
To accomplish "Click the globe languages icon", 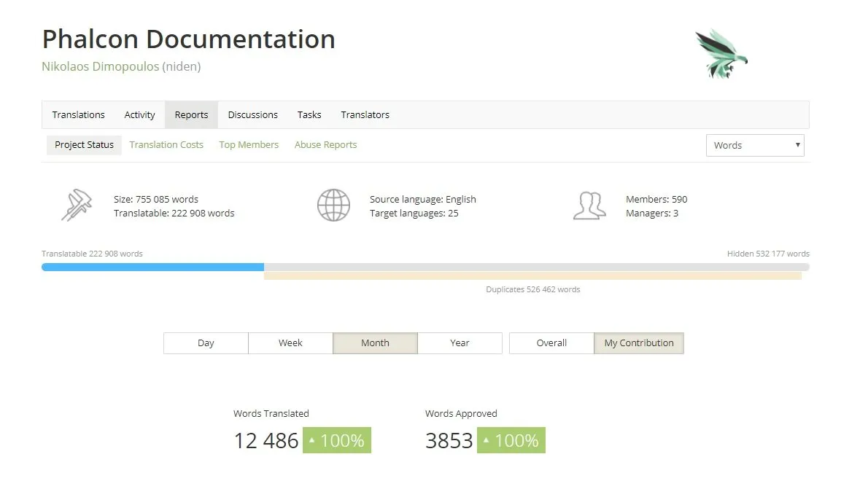I will (x=333, y=206).
